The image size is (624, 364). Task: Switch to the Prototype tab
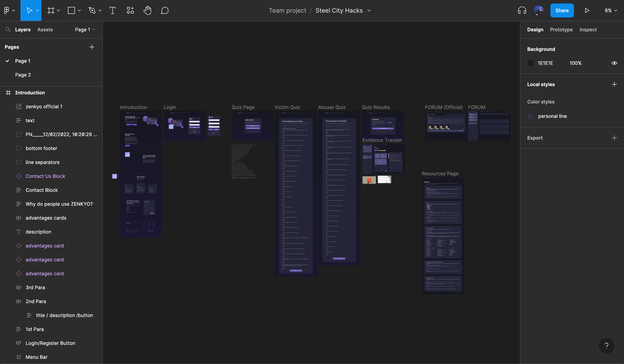[x=561, y=29]
